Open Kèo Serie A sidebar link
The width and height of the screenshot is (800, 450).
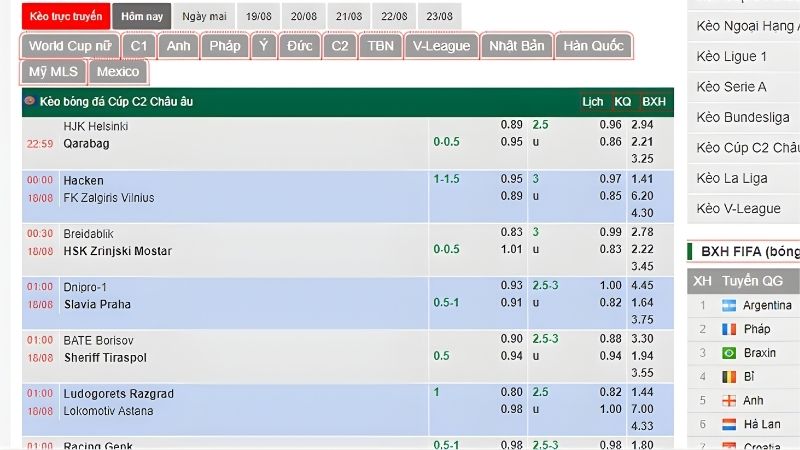pos(744,87)
